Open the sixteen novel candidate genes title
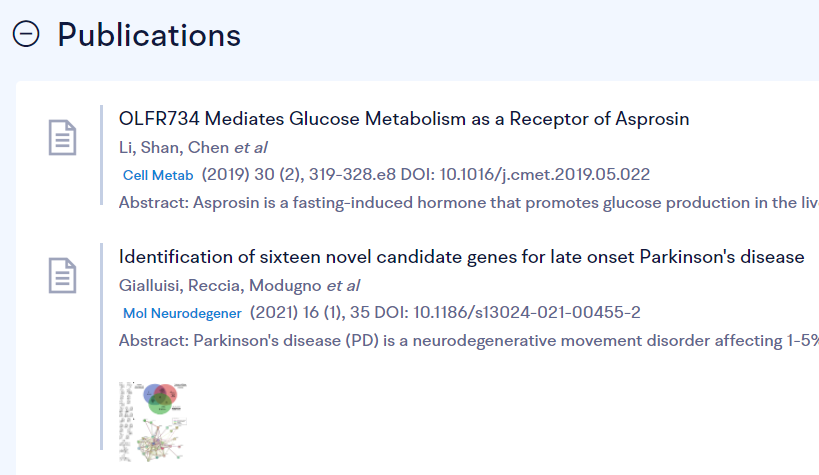819x475 pixels. (x=462, y=257)
